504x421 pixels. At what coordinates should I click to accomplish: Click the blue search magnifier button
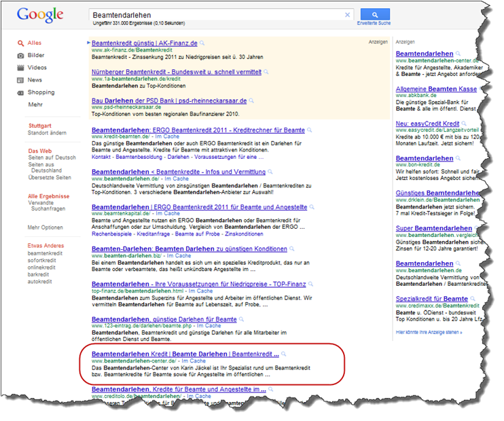click(x=375, y=14)
